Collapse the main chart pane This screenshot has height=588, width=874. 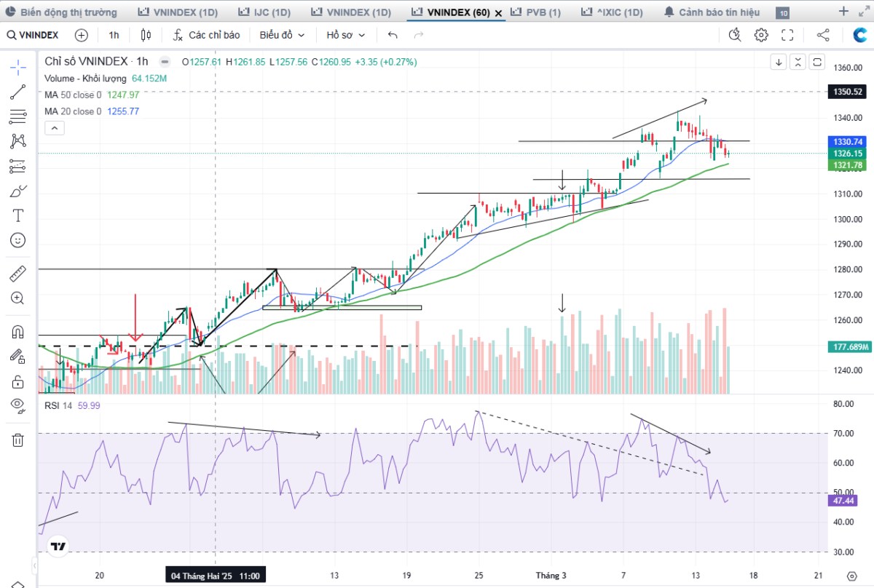click(798, 62)
